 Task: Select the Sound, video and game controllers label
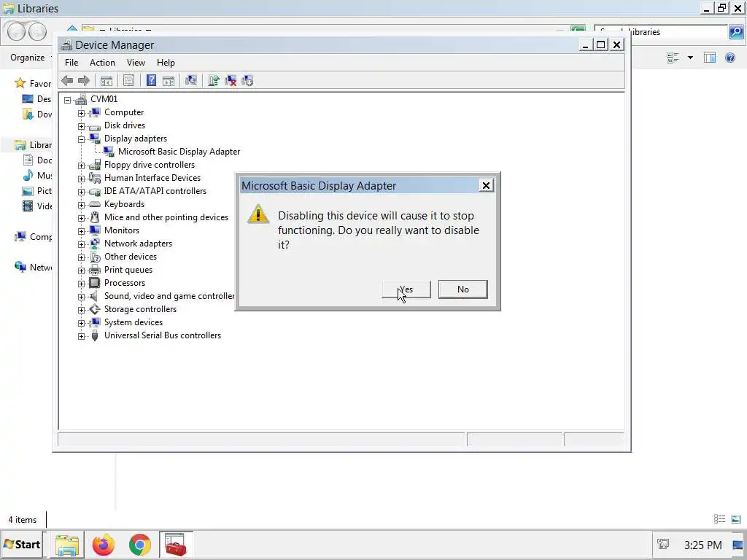click(x=169, y=296)
